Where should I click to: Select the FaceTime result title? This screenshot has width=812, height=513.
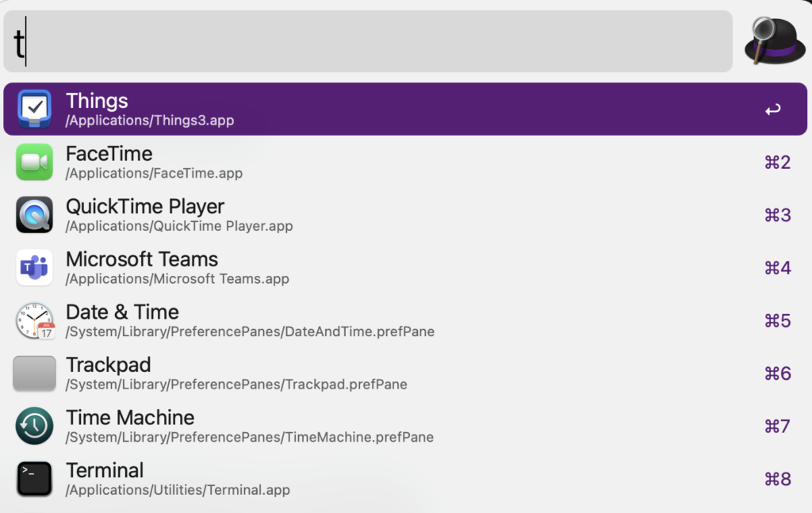(109, 154)
